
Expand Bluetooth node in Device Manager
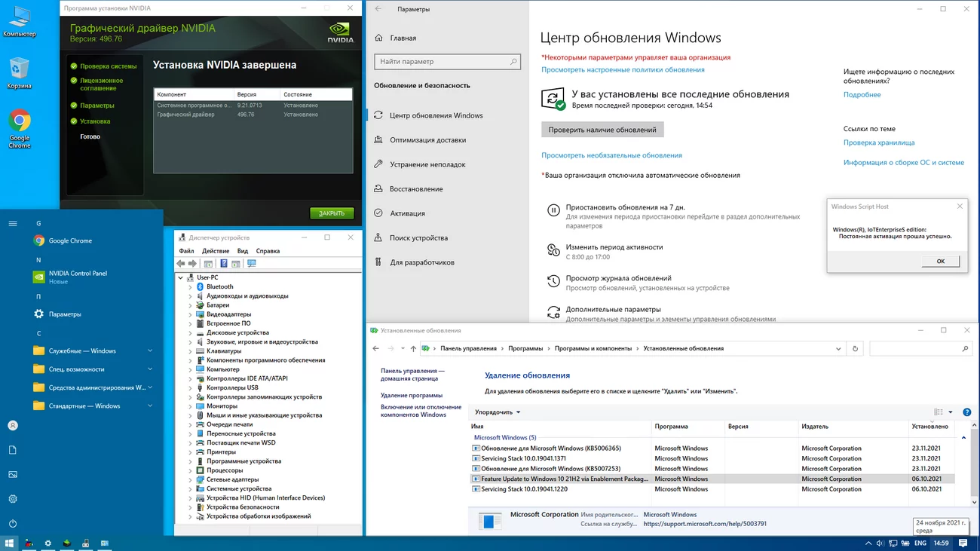click(x=190, y=286)
